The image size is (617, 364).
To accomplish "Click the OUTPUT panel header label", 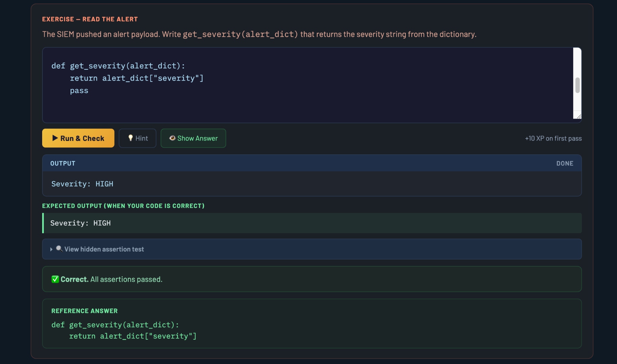I will point(63,163).
